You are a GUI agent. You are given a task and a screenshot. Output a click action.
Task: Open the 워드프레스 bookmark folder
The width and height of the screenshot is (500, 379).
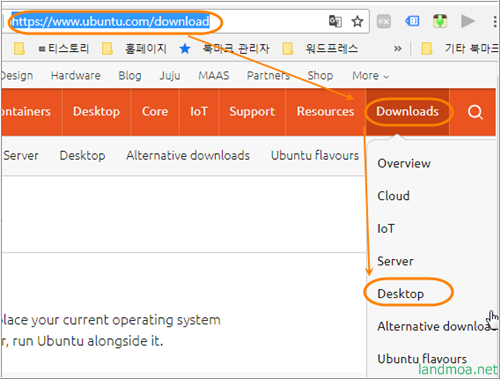click(x=320, y=49)
